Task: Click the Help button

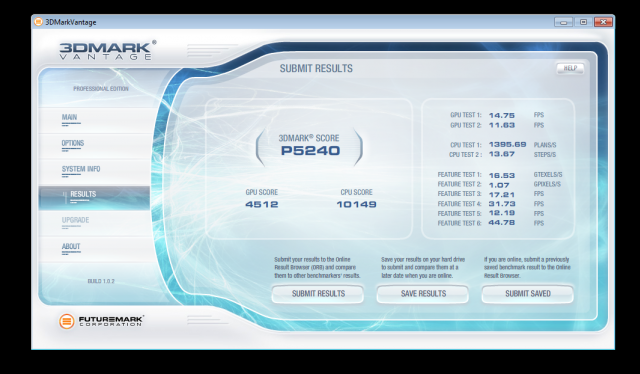Action: (570, 68)
